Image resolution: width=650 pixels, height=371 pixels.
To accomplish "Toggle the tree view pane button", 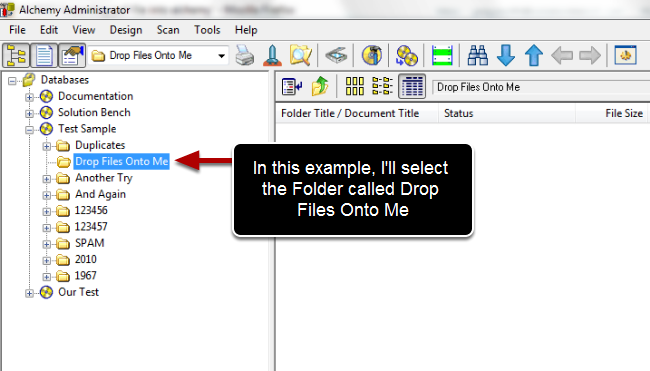I will coord(16,56).
